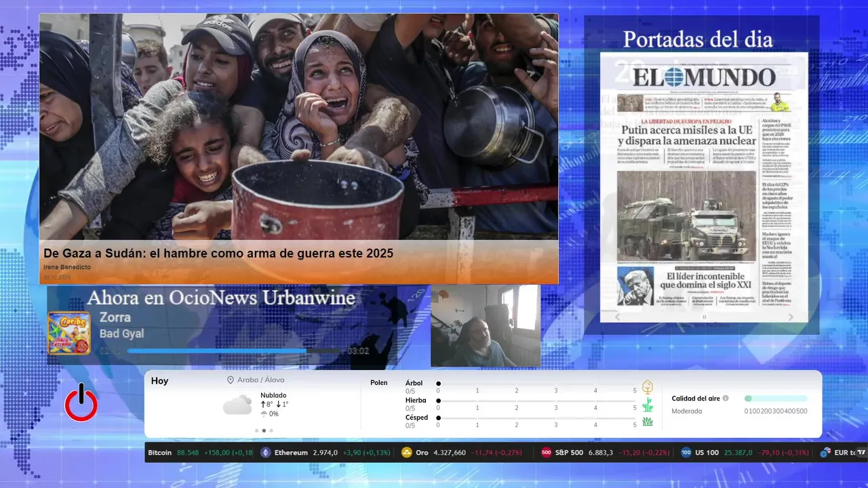Screen dimensions: 868x488
Task: Click author name Irene Benedicto
Action: point(67,267)
